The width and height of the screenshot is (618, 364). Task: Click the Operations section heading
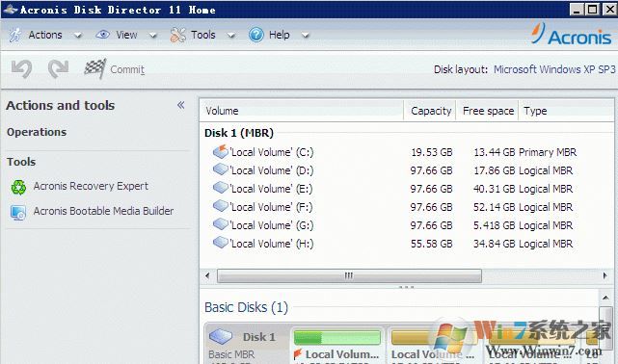pos(37,132)
